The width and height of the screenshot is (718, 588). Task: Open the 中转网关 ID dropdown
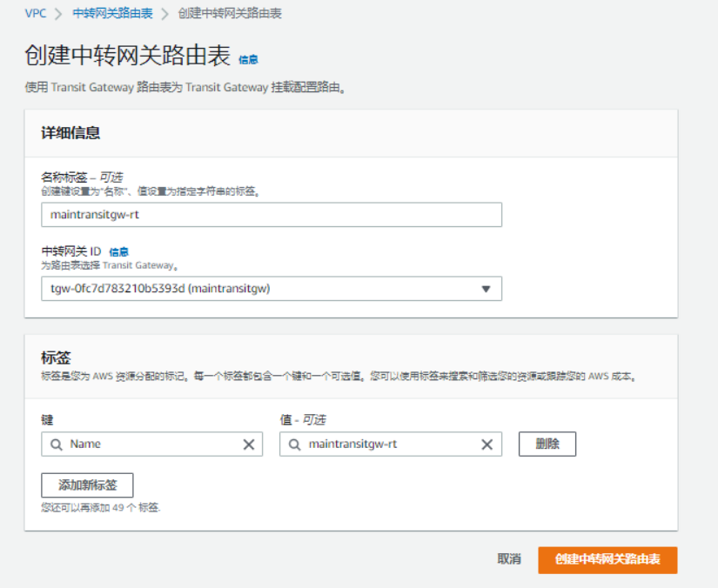click(x=272, y=289)
